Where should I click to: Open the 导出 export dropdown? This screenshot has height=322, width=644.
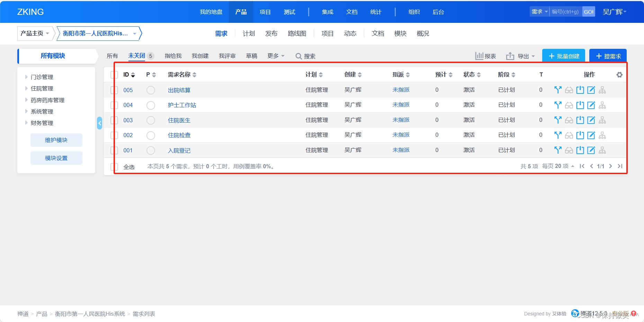point(520,56)
